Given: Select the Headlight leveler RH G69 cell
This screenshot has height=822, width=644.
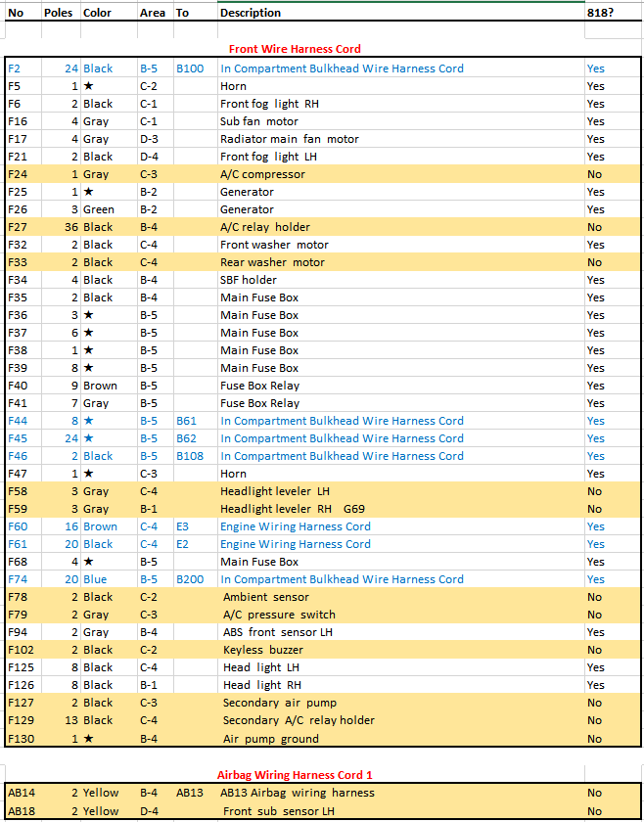Looking at the screenshot, I should [292, 509].
